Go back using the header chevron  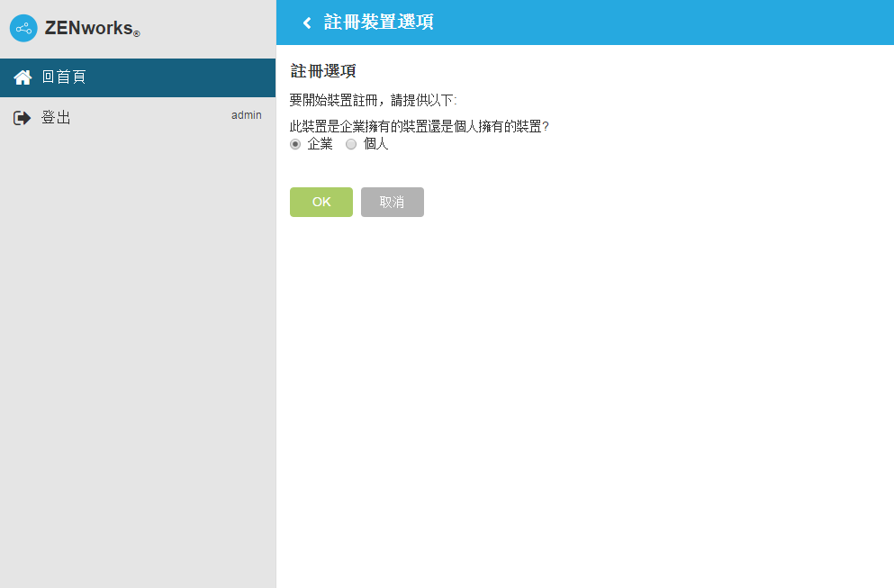point(307,23)
